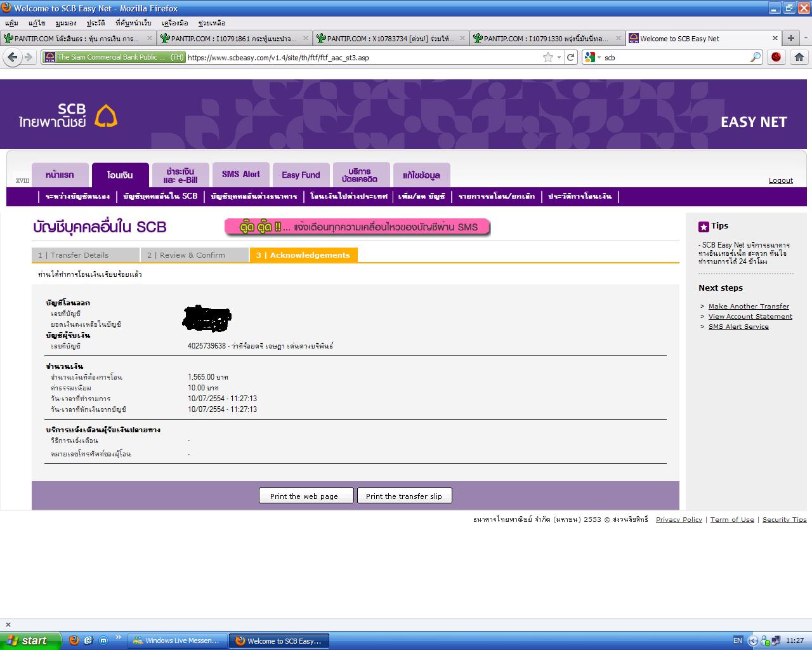Select ระหว่างบัญชีตนเอง submenu item

pyautogui.click(x=77, y=196)
